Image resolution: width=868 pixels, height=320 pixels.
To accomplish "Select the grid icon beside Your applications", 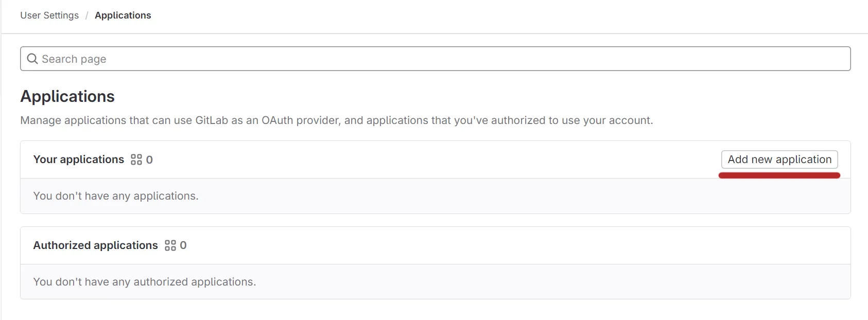I will pos(136,159).
